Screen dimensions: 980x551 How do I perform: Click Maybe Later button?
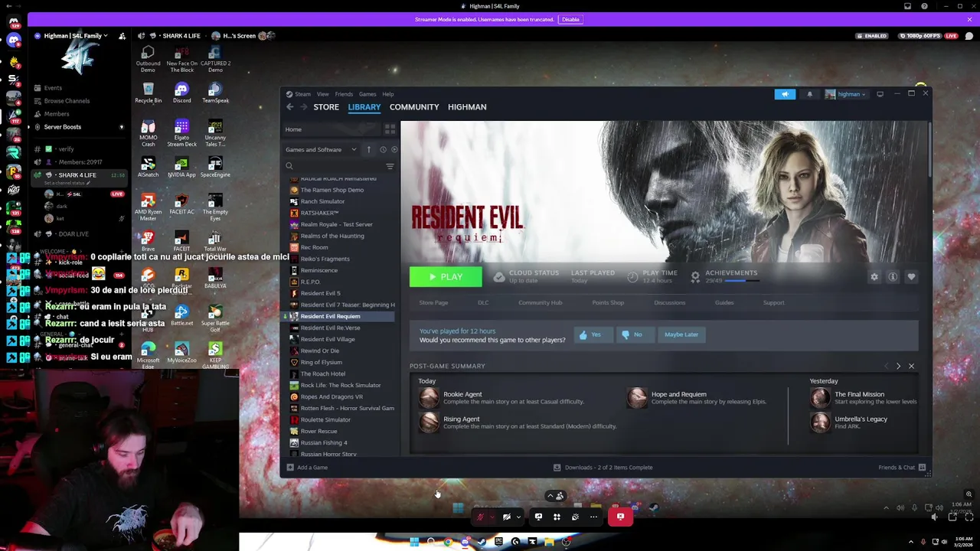pos(681,334)
